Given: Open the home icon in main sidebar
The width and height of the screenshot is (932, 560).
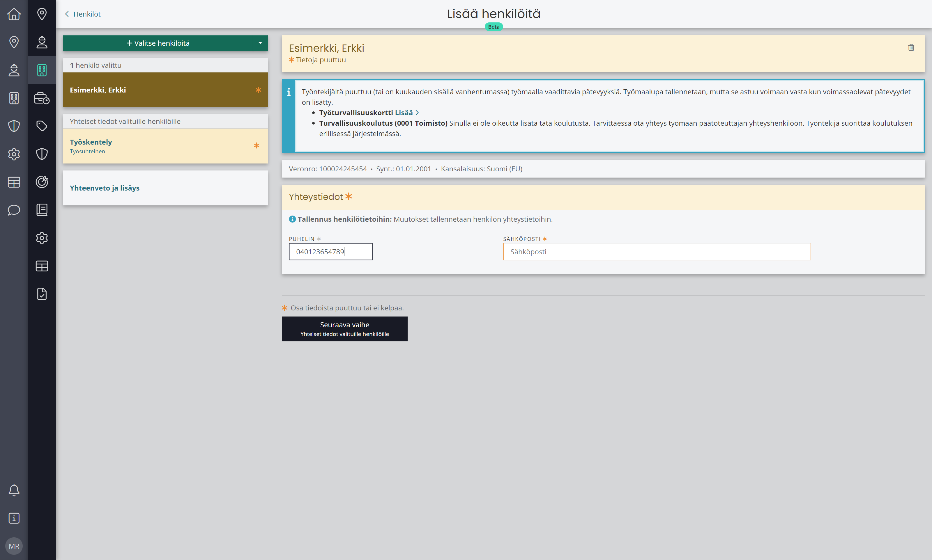Looking at the screenshot, I should click(x=14, y=14).
